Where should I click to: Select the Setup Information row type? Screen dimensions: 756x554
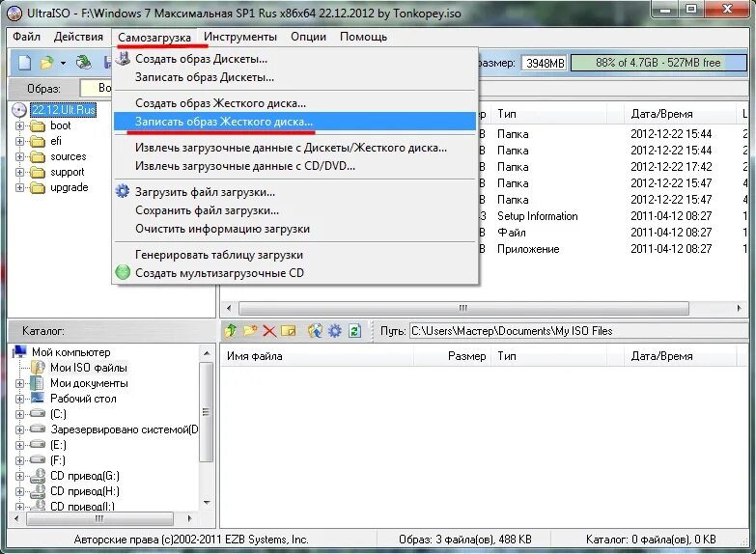[x=538, y=216]
